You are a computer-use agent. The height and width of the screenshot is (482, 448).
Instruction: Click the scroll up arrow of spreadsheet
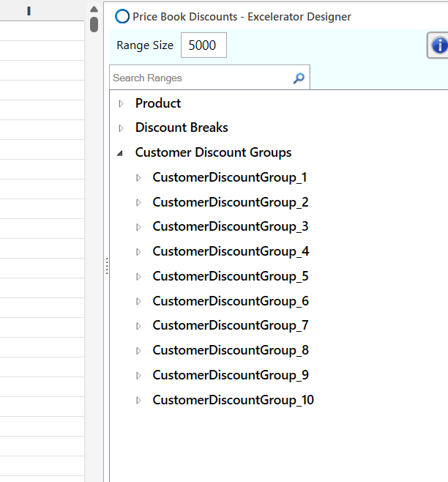[94, 10]
